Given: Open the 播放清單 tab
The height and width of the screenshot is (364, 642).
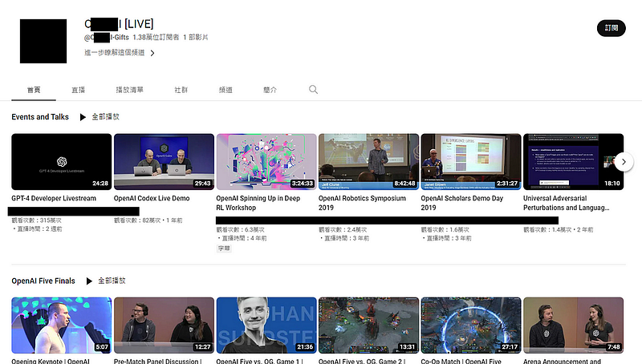Looking at the screenshot, I should 129,90.
